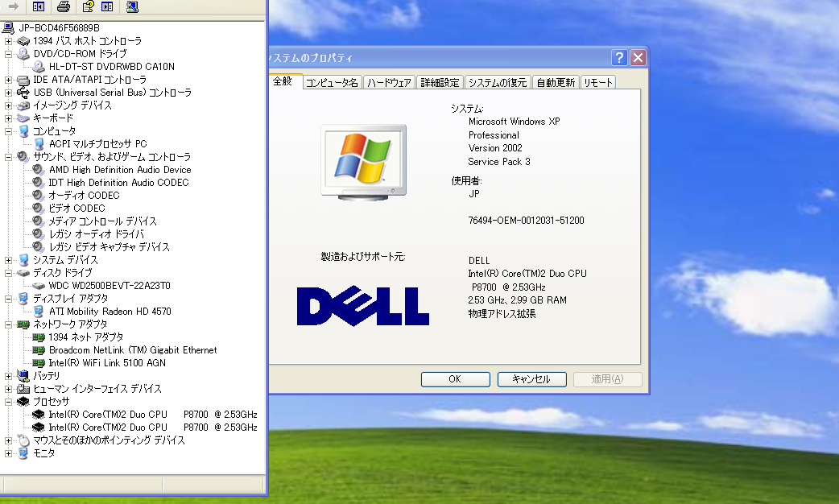Select WDC WD2500BEVT-22A23T0 disk drive

110,286
